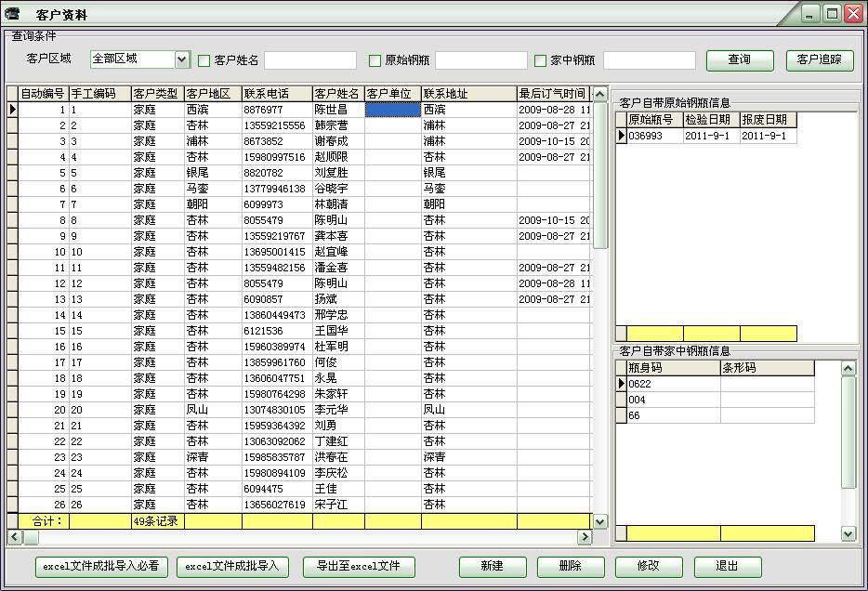This screenshot has height=591, width=868.
Task: Click the 原始瓶号 column header
Action: pos(655,120)
